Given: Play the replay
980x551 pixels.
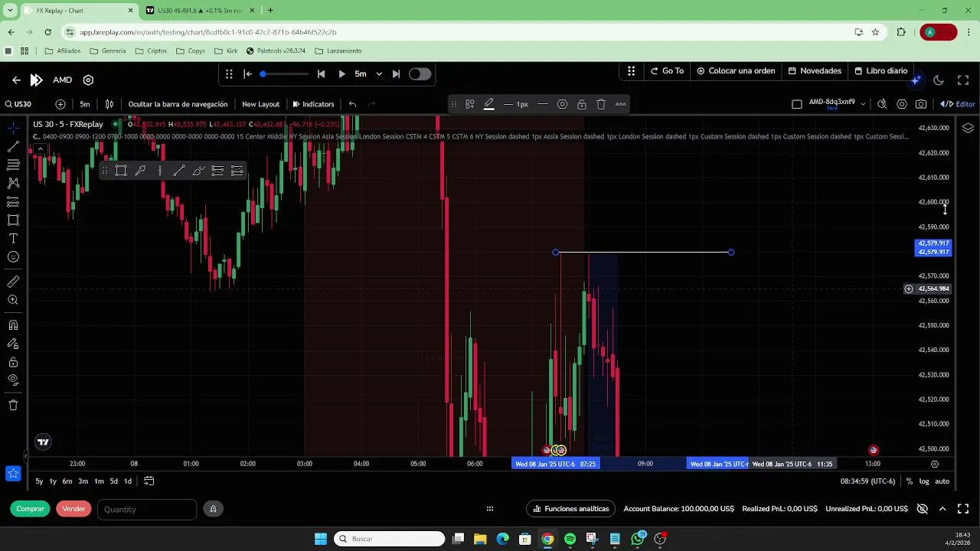Looking at the screenshot, I should [341, 74].
